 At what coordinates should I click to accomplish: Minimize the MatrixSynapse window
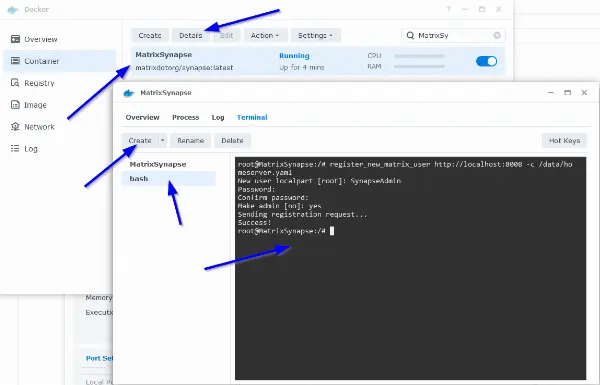(551, 93)
